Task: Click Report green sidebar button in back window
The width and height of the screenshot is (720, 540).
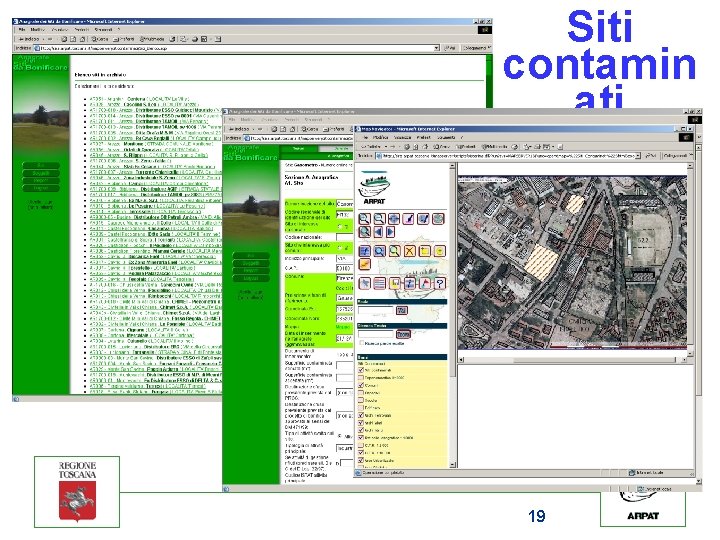Action: click(40, 181)
